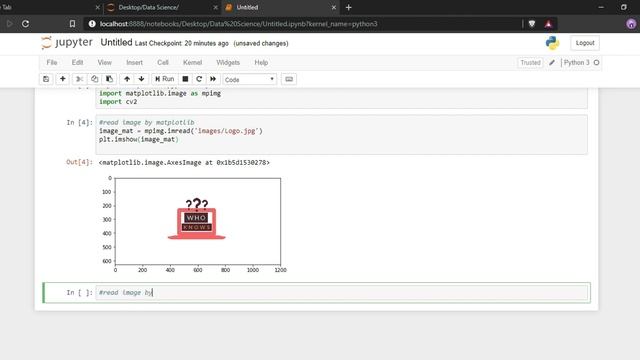640x360 pixels.
Task: Open the Insert menu
Action: coord(134,62)
